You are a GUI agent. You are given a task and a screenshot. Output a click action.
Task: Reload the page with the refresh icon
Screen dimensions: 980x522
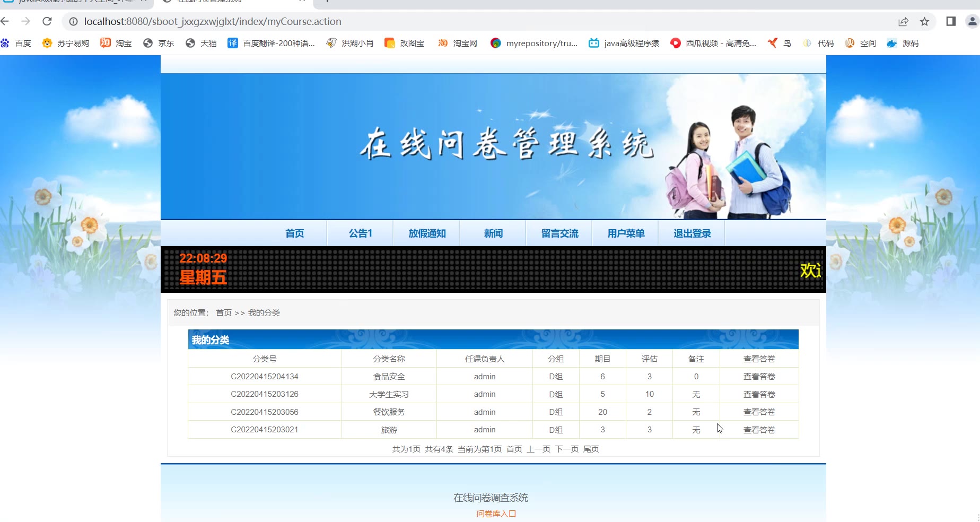pyautogui.click(x=47, y=21)
